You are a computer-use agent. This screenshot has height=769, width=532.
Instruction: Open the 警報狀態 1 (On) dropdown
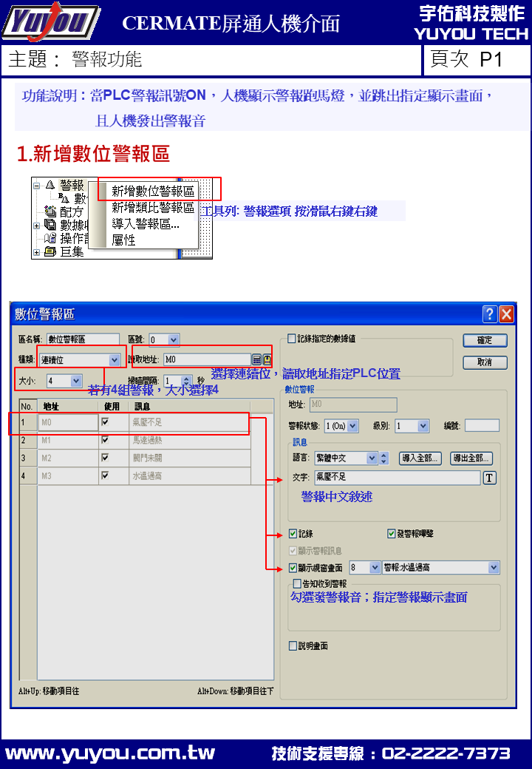352,426
